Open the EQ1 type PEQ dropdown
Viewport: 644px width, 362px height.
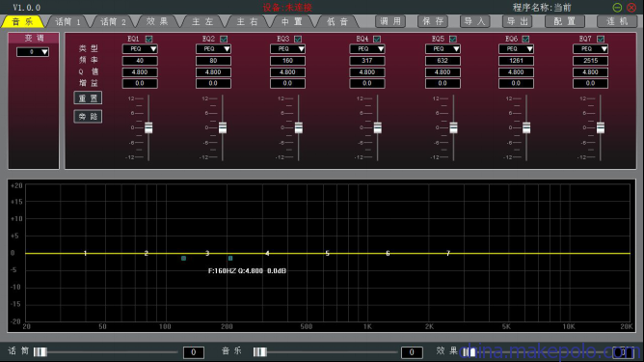pyautogui.click(x=140, y=49)
